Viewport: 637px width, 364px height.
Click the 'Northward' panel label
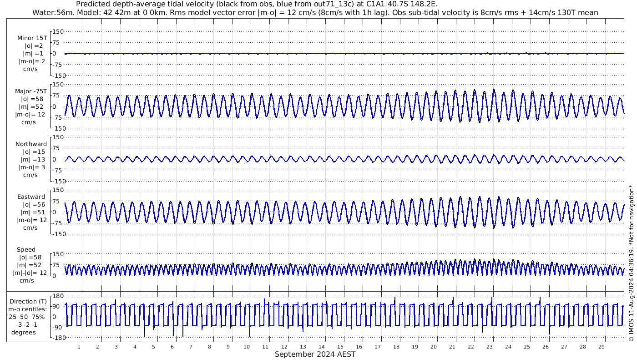coord(31,144)
